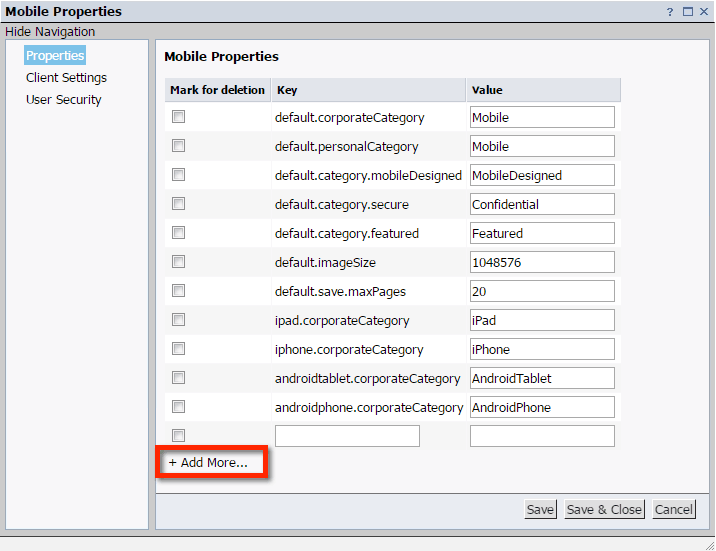The image size is (716, 551).
Task: Tick deletion checkbox for iphone.corporateCategory
Action: (178, 349)
